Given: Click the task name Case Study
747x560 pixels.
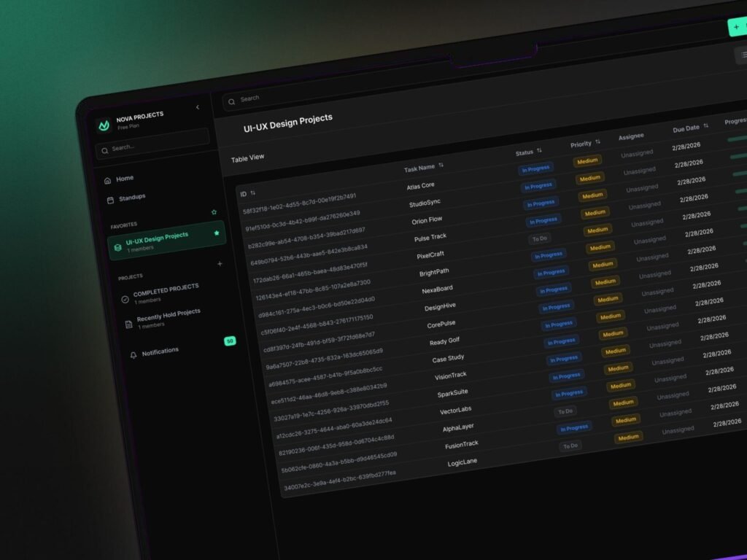Looking at the screenshot, I should [448, 359].
